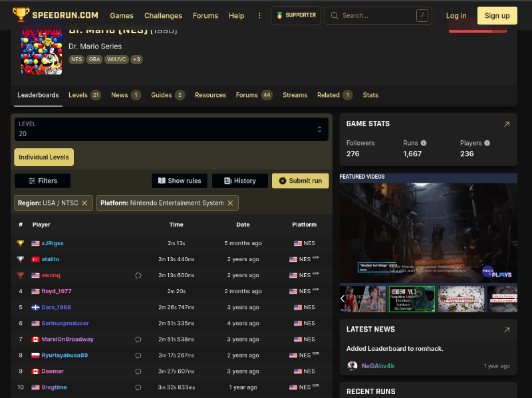Open the Game Stats external arrow
Screen dimensions: 532x398
tap(507, 124)
